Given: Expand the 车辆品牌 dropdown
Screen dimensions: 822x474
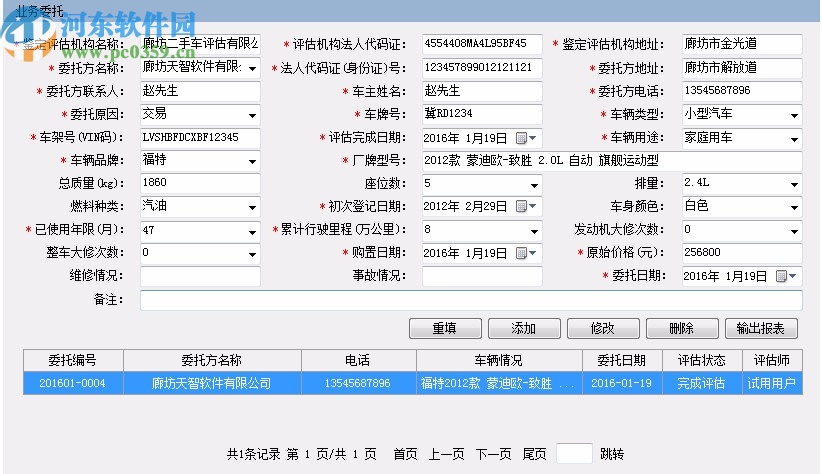Looking at the screenshot, I should click(253, 161).
